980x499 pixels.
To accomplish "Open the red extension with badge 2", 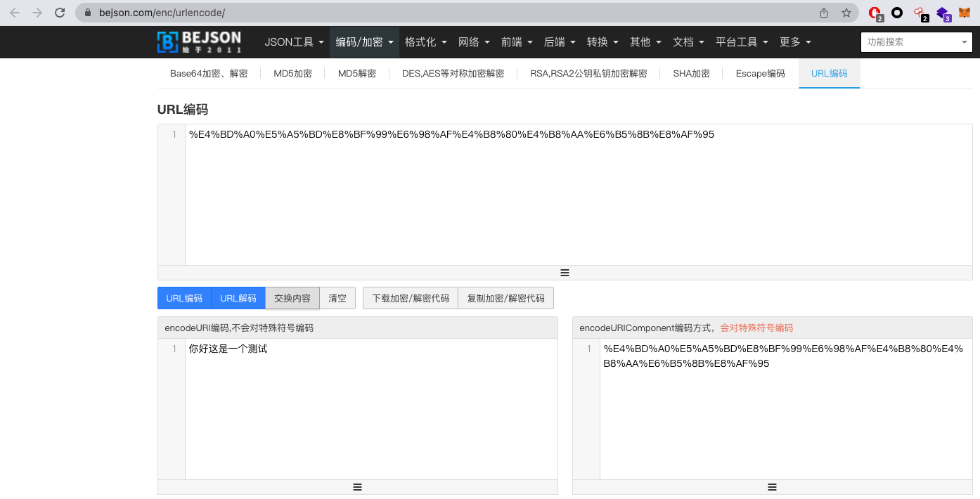I will pos(875,13).
